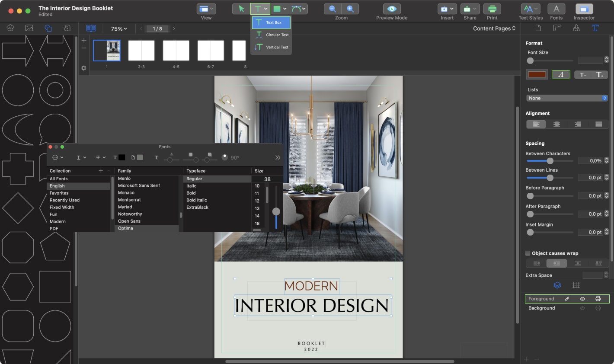Viewport: 614px width, 364px height.
Task: Open the Lists dropdown set to None
Action: point(566,98)
